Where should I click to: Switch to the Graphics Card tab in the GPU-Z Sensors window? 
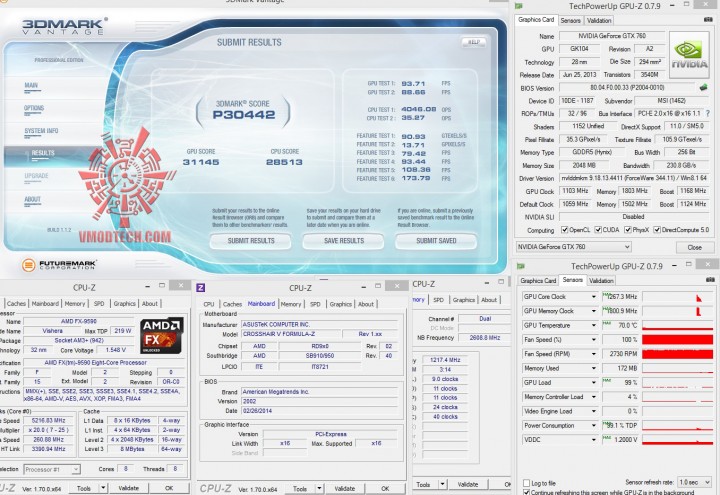[538, 281]
